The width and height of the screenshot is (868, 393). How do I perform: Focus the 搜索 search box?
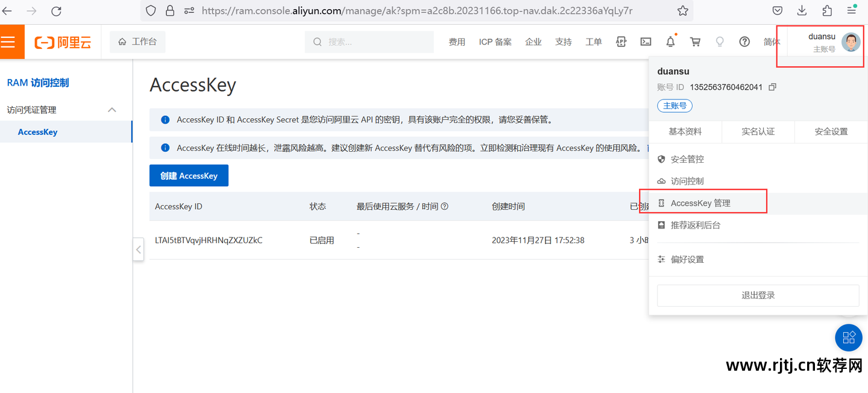369,42
